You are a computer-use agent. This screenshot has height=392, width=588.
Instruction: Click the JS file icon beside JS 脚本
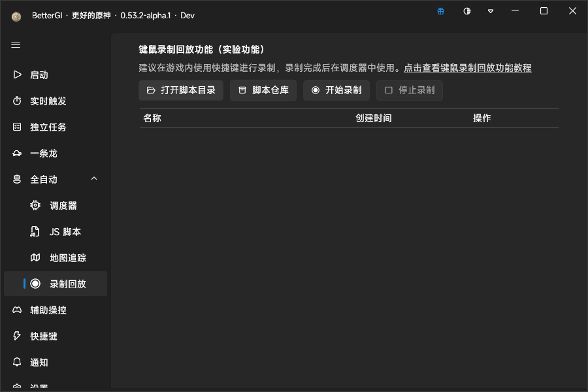pyautogui.click(x=35, y=231)
